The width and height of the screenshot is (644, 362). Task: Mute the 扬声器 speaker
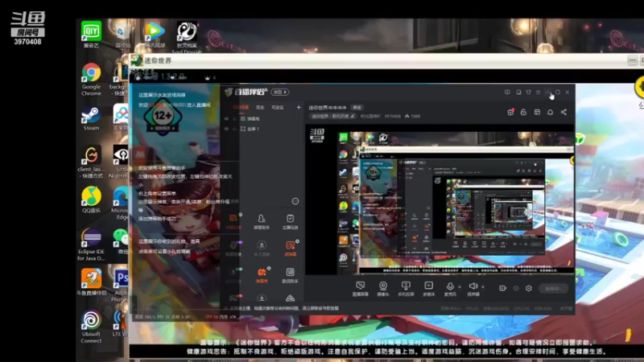pyautogui.click(x=473, y=289)
